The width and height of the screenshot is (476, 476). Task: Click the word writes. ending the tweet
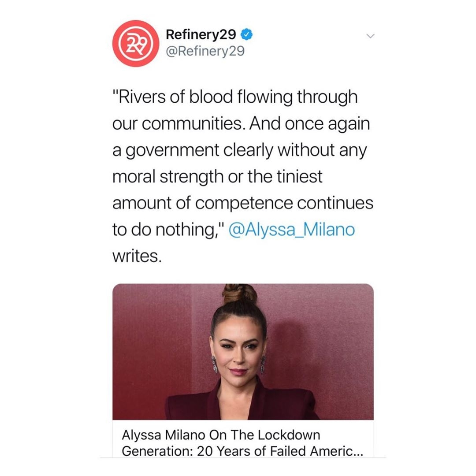click(x=137, y=256)
